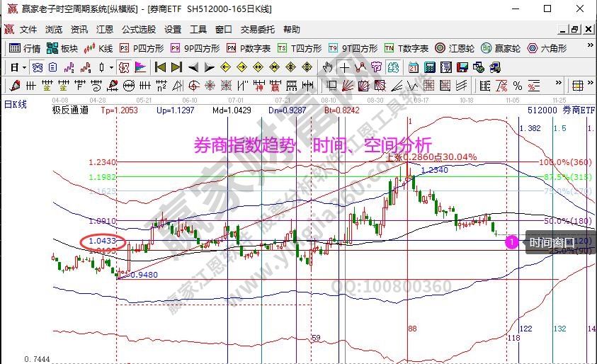Select the hand pan tool

point(327,68)
